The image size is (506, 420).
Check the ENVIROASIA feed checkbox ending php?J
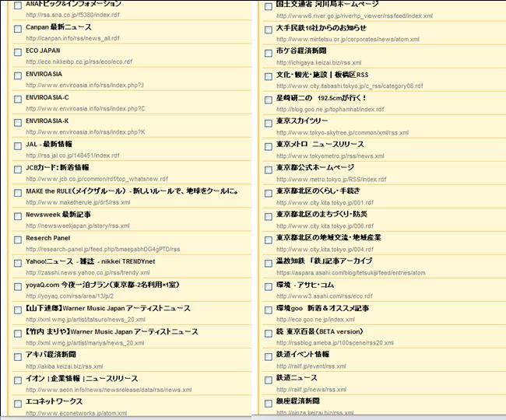coord(18,75)
